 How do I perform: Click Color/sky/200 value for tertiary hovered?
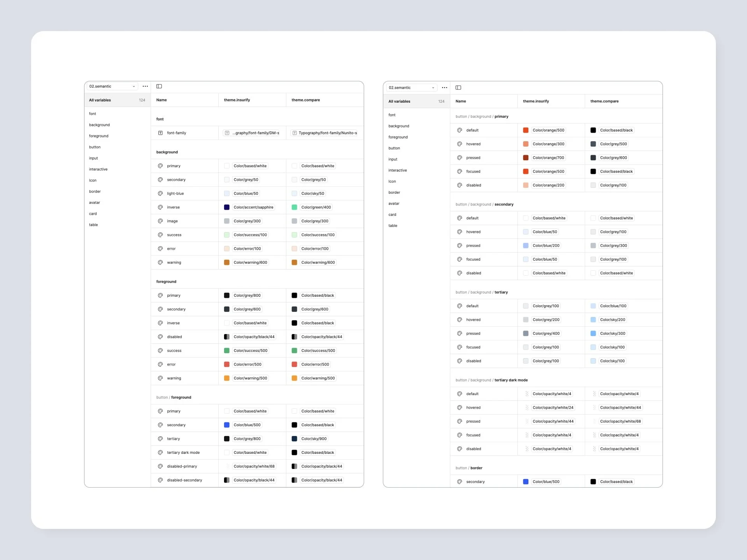click(613, 320)
